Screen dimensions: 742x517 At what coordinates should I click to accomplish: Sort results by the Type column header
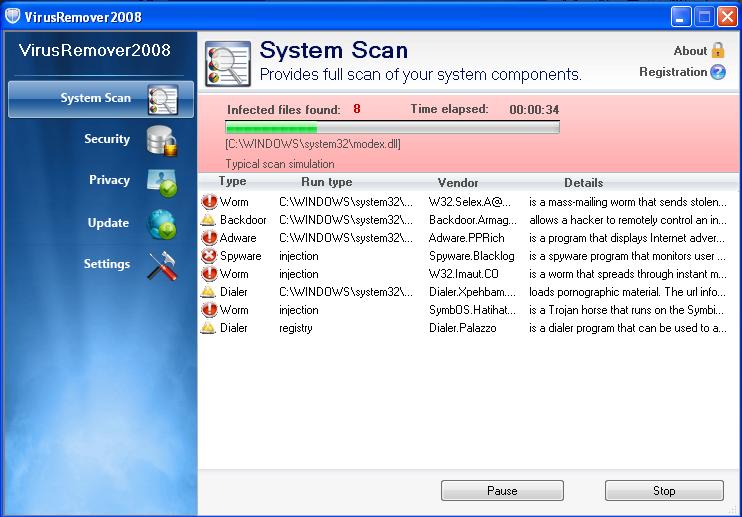(232, 182)
